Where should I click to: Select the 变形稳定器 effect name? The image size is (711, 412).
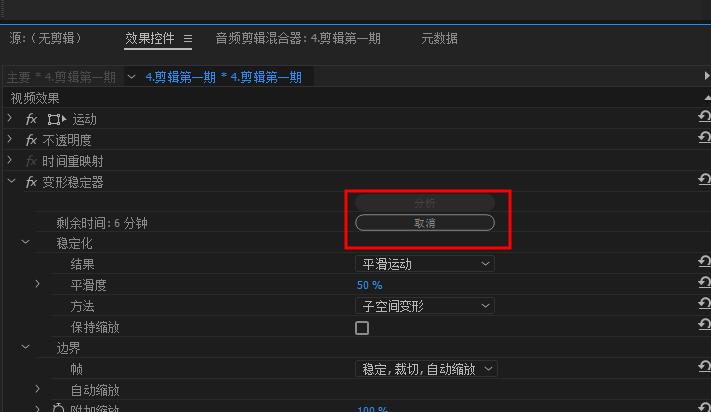(x=73, y=182)
